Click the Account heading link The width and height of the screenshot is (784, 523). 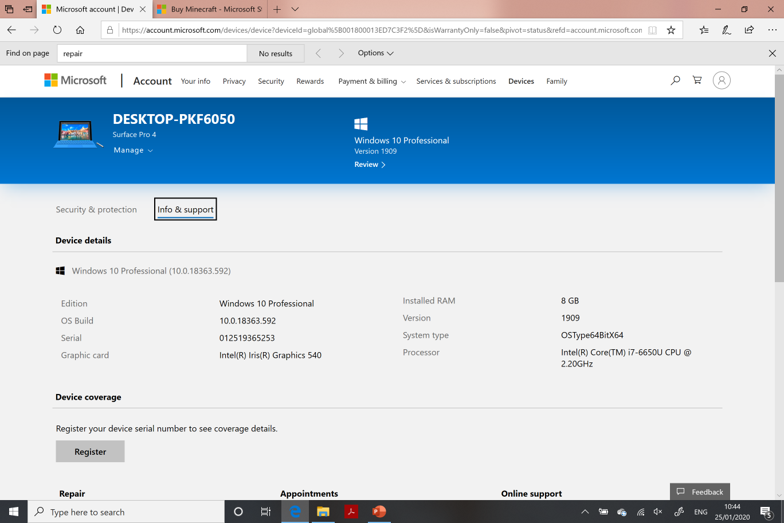coord(152,81)
